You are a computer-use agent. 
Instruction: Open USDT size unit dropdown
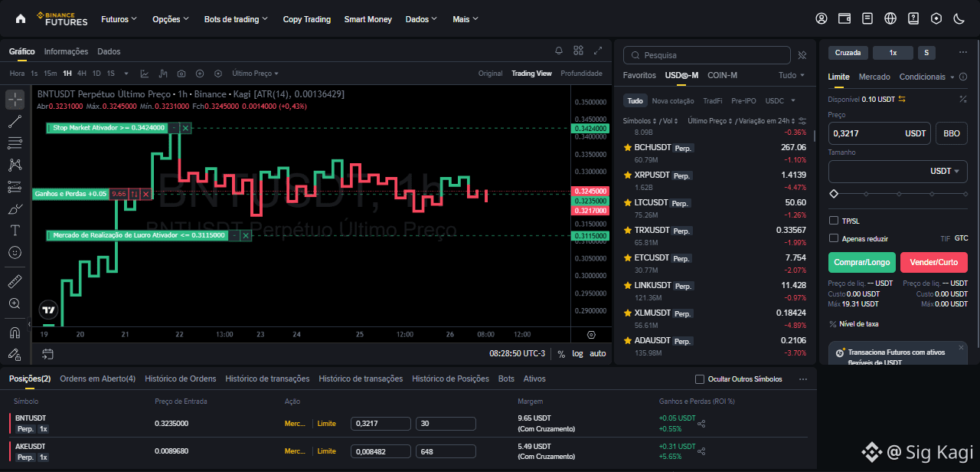(945, 171)
